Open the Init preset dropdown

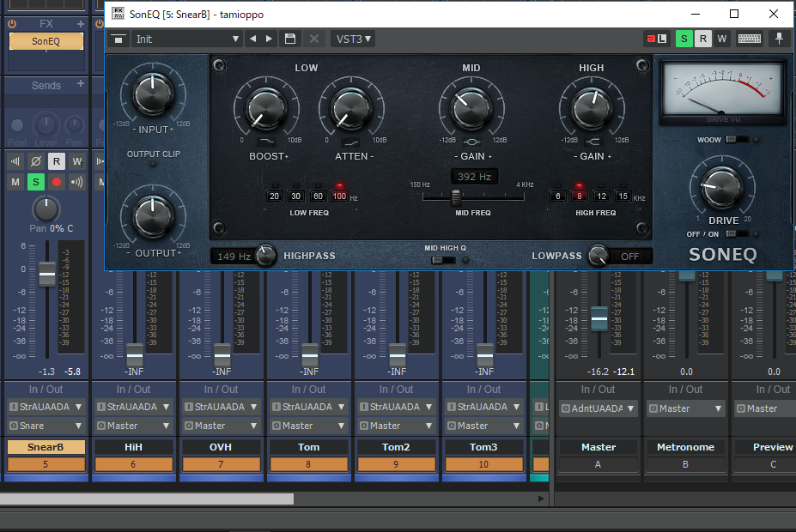point(186,39)
